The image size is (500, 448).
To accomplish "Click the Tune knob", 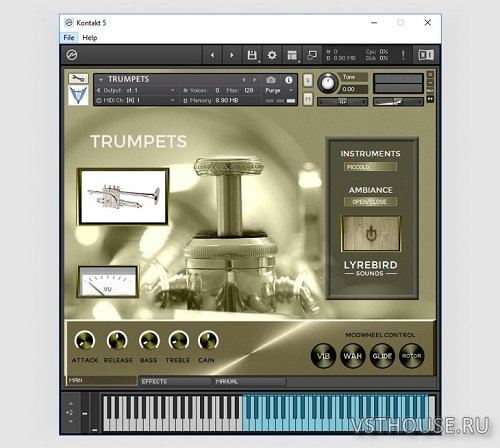I will (328, 83).
